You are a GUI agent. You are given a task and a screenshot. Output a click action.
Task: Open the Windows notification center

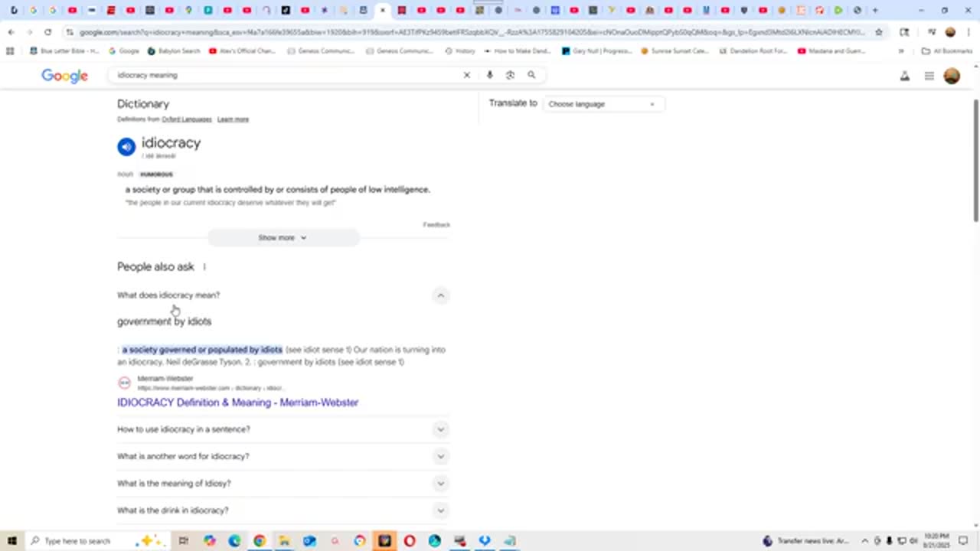(964, 540)
